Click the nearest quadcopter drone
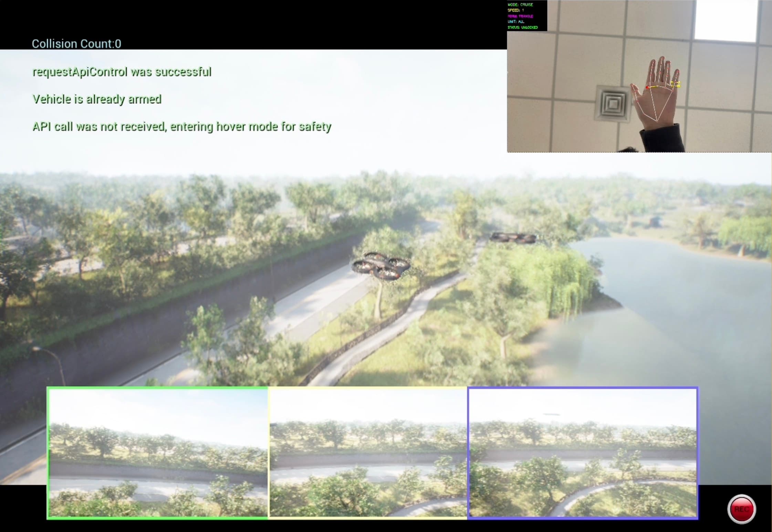Viewport: 772px width, 532px height. click(381, 266)
